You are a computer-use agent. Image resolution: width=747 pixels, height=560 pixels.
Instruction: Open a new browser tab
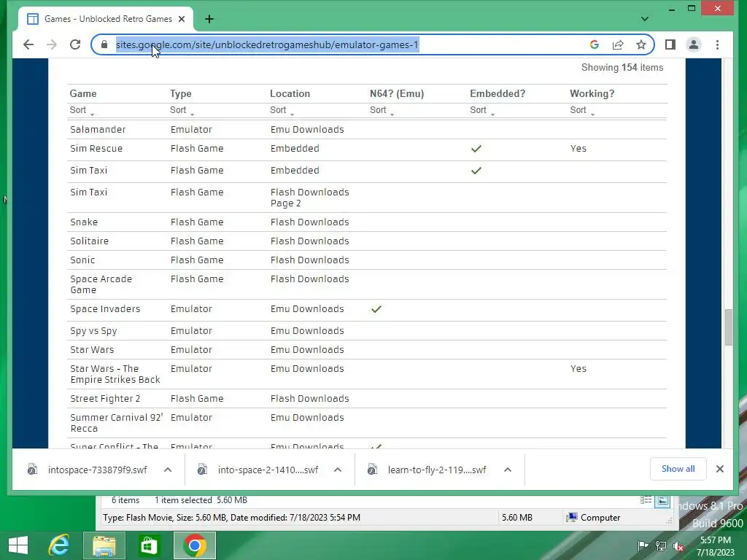209,19
